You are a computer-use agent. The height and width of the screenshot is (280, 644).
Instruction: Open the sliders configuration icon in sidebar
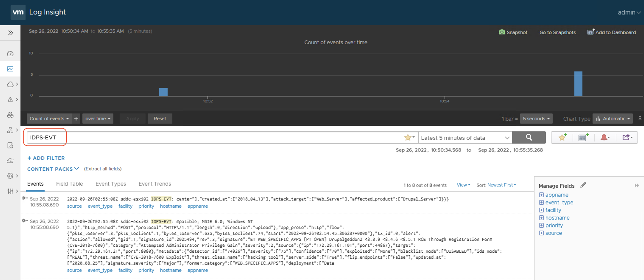(x=10, y=191)
